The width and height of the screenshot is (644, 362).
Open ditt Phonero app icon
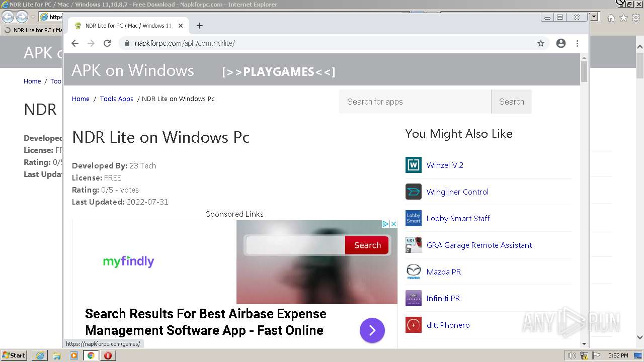(414, 325)
